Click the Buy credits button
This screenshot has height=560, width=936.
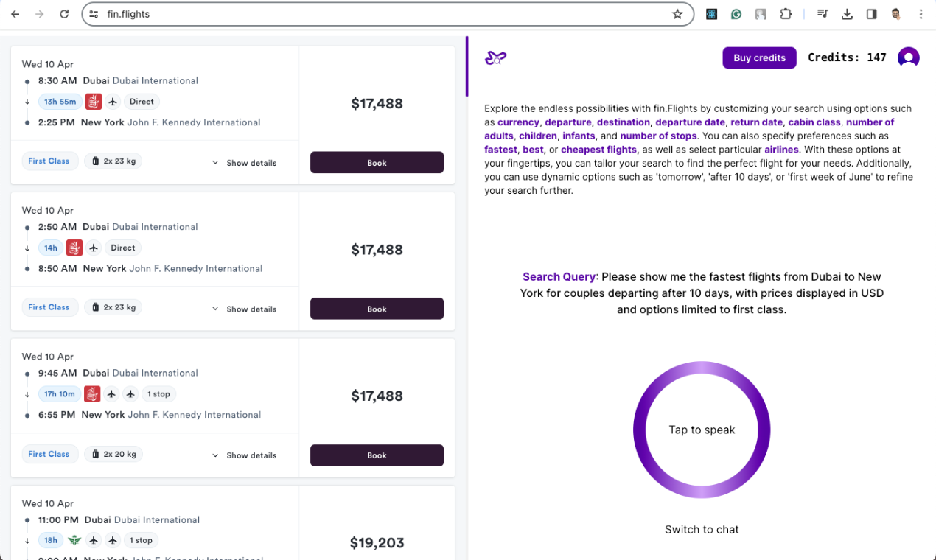tap(759, 57)
